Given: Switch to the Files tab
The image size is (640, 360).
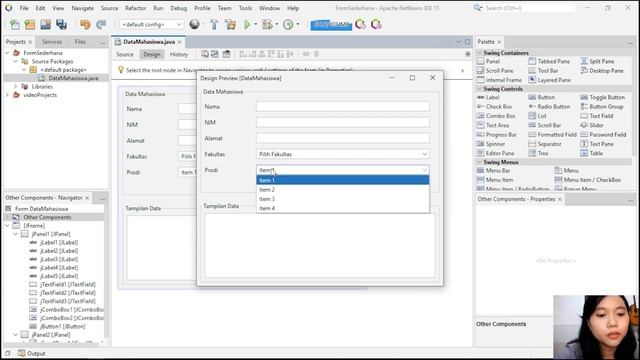Looking at the screenshot, I should [x=80, y=42].
